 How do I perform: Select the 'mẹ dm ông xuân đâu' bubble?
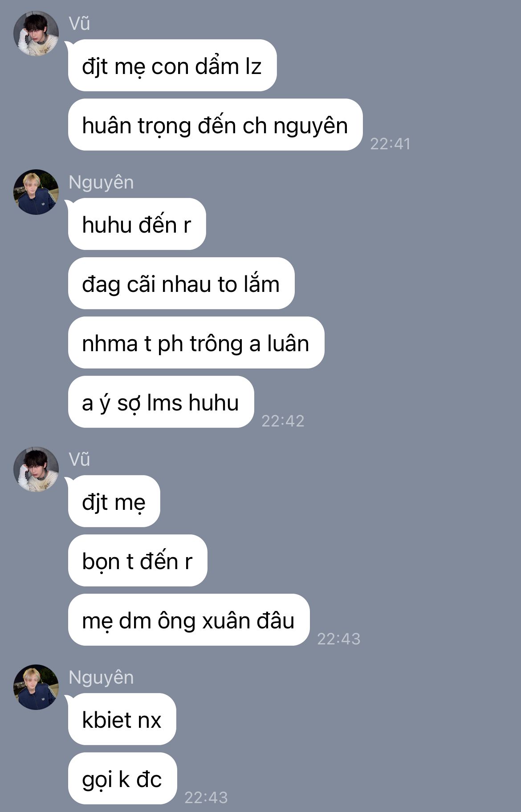tap(189, 619)
